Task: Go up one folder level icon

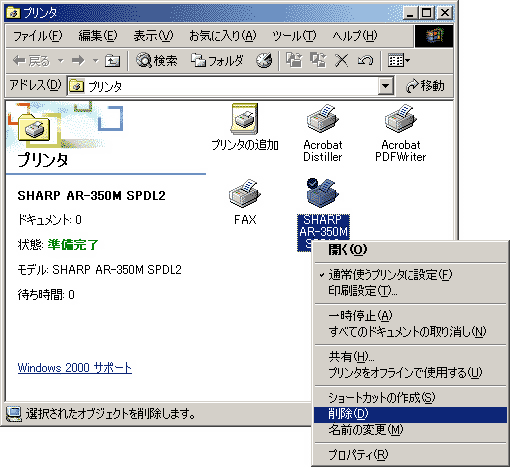Action: point(112,61)
